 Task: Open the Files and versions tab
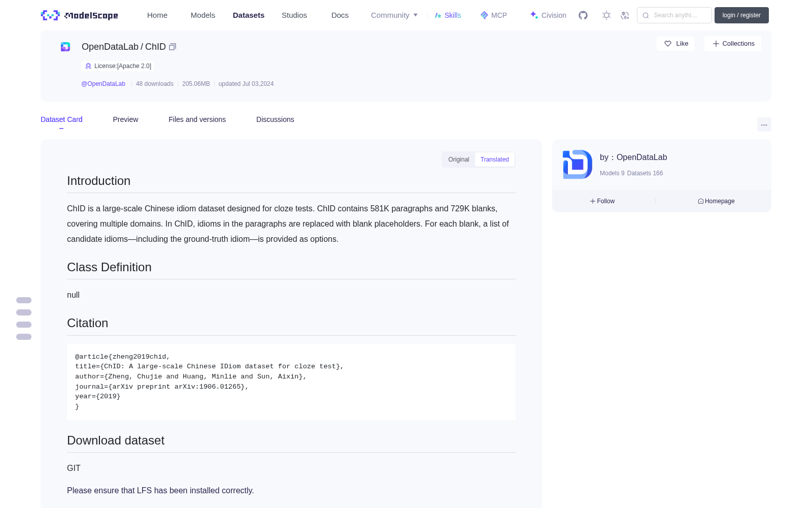click(x=197, y=119)
